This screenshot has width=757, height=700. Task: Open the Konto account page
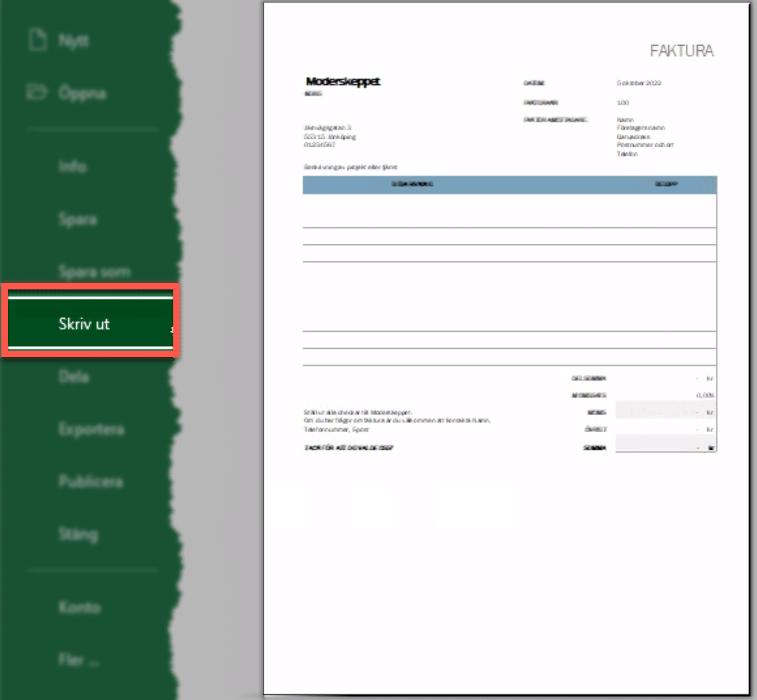79,607
